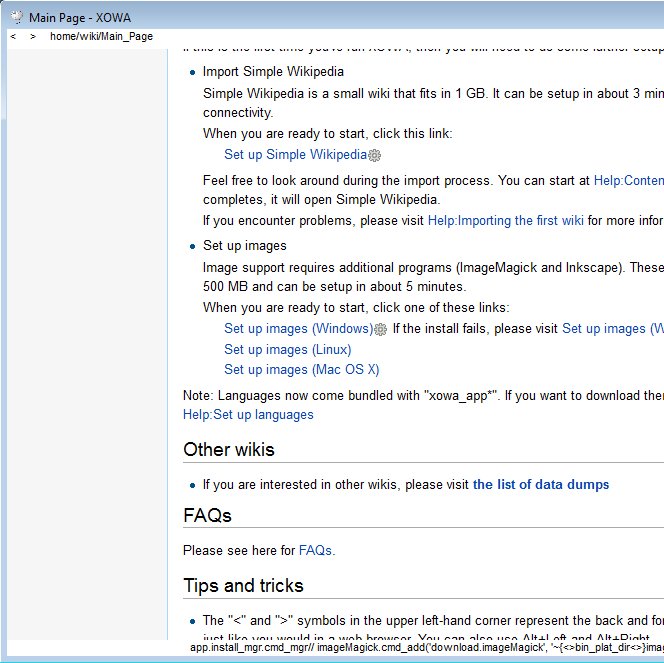Focus the home/wiki/Main_Page address field
Image resolution: width=664 pixels, height=663 pixels.
101,36
